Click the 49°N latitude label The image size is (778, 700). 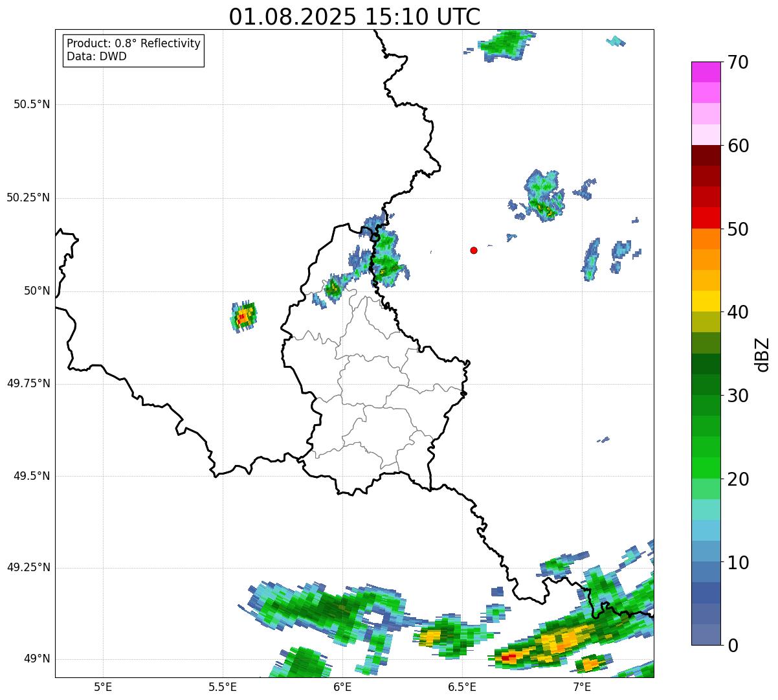click(37, 659)
